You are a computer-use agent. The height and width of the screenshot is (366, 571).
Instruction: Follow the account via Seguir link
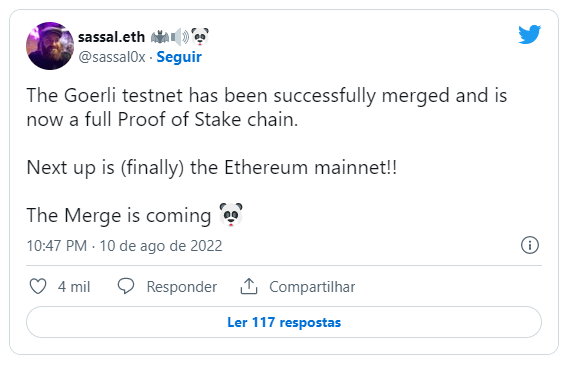point(179,57)
